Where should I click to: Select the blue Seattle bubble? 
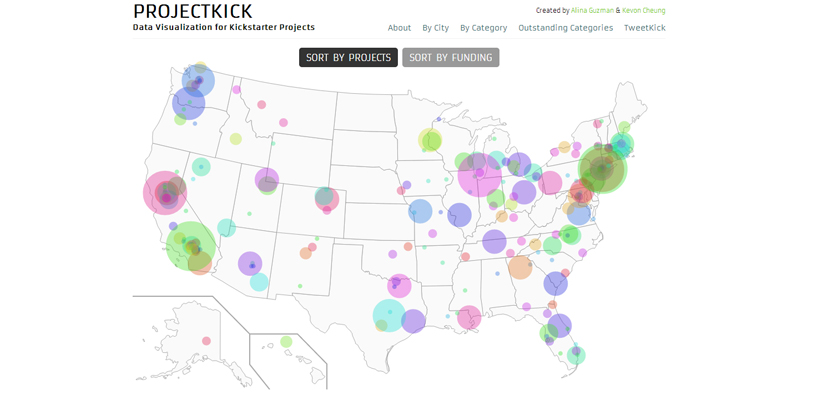point(198,80)
